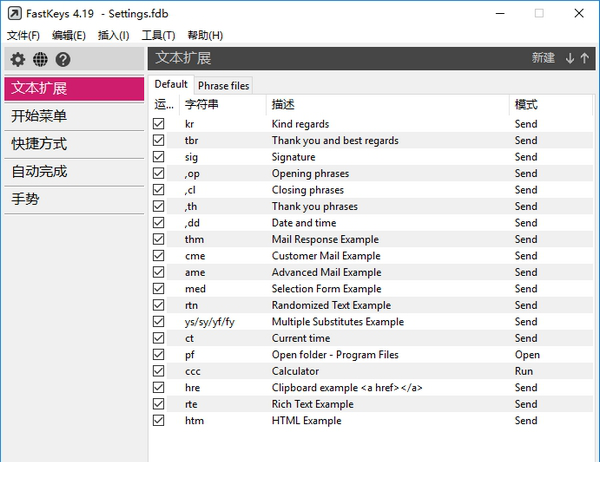
Task: Switch to the Phrase files tab
Action: pyautogui.click(x=224, y=86)
